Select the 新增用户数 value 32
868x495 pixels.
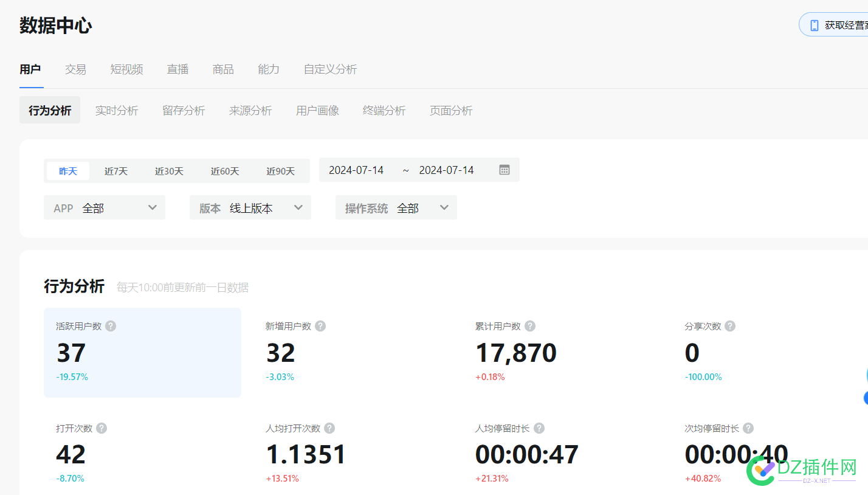(281, 353)
